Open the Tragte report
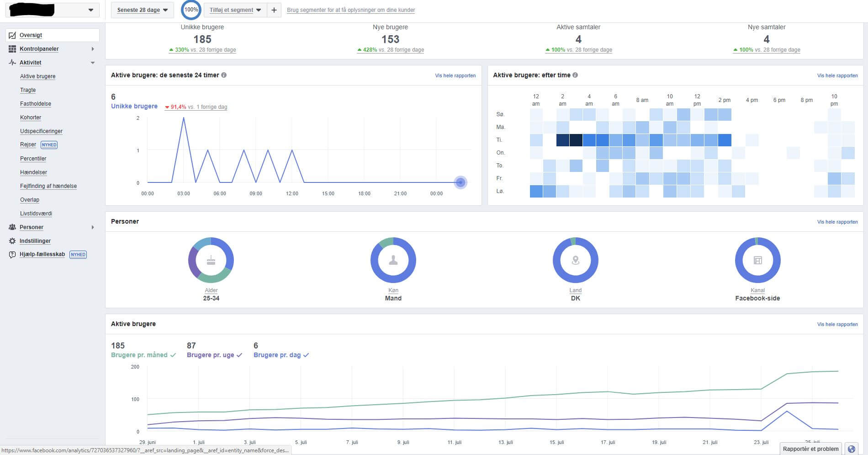The image size is (868, 455). pyautogui.click(x=28, y=90)
